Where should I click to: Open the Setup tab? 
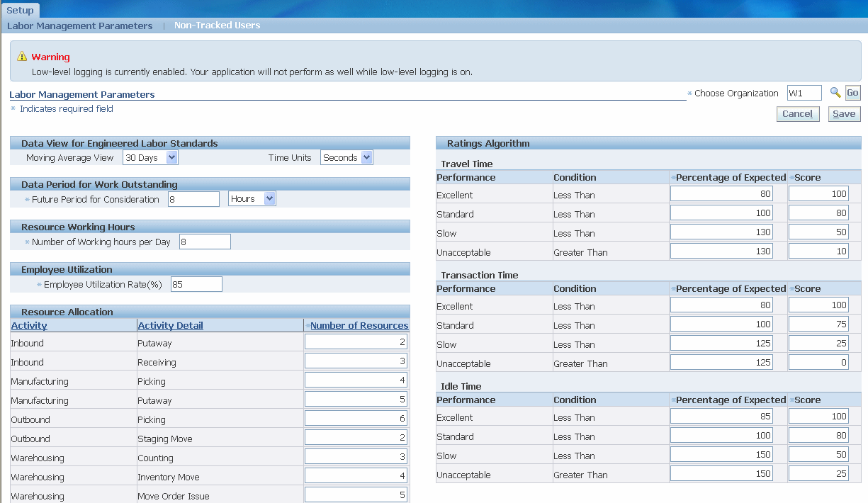coord(20,10)
